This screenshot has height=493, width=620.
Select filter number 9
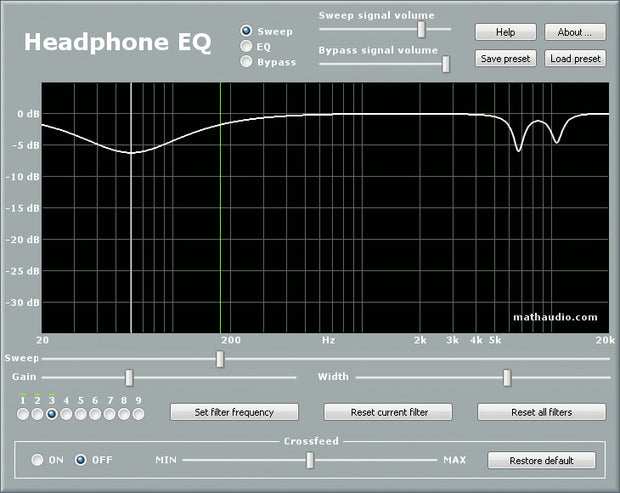(138, 414)
